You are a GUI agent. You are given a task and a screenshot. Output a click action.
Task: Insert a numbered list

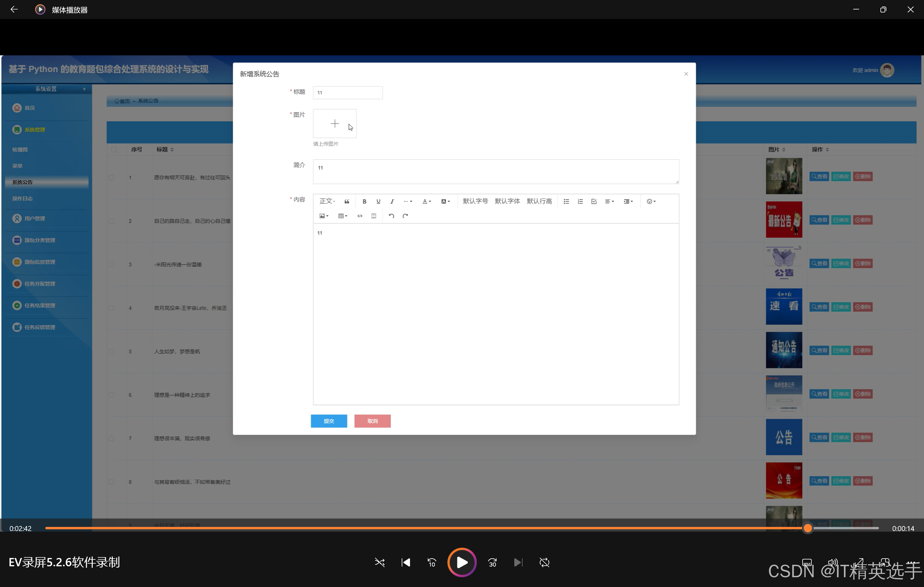point(580,201)
